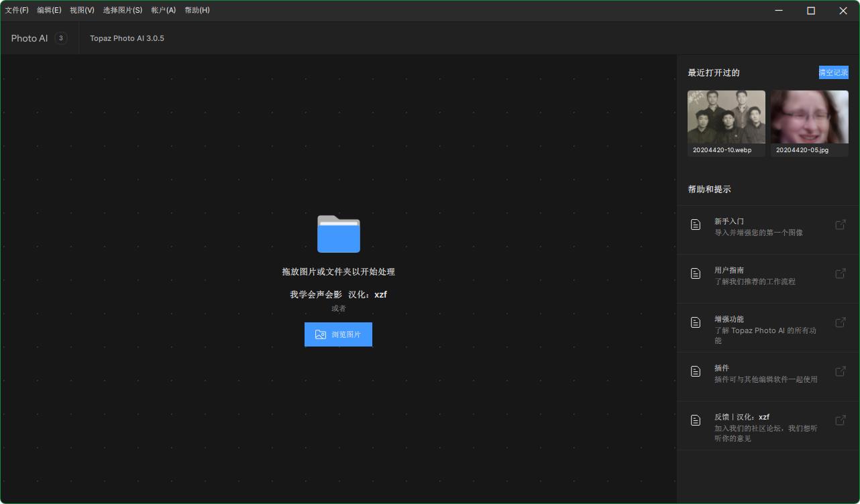Click the Photo AI logo text
Screen dimensions: 860x504
(x=30, y=38)
